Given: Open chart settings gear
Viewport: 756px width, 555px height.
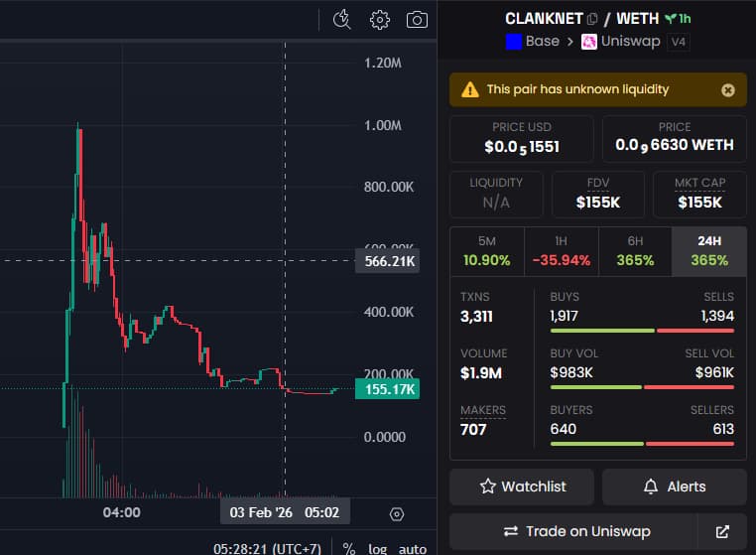Looking at the screenshot, I should pyautogui.click(x=379, y=19).
